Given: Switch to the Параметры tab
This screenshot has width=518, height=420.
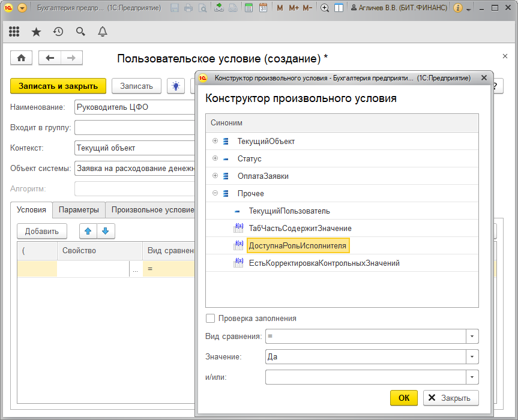Looking at the screenshot, I should (x=79, y=210).
